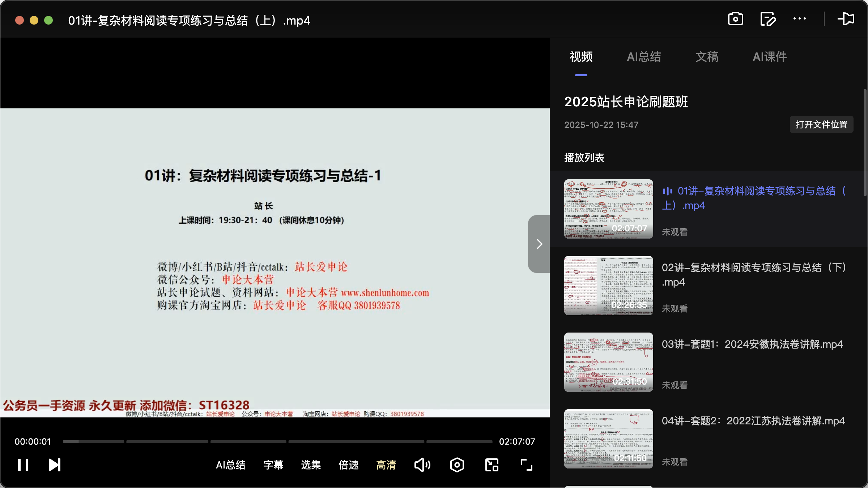Mute audio with the speaker icon
Viewport: 868px width, 488px height.
pyautogui.click(x=422, y=465)
